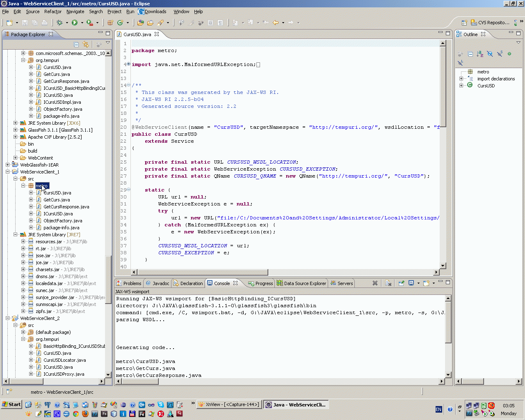
Task: Click the Windows Start button
Action: coord(11,404)
